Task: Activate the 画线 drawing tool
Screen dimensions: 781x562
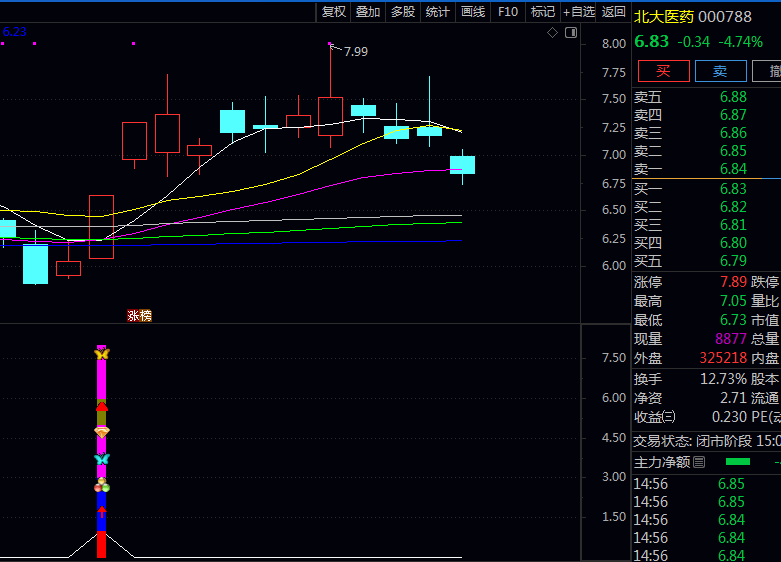Action: coord(473,12)
